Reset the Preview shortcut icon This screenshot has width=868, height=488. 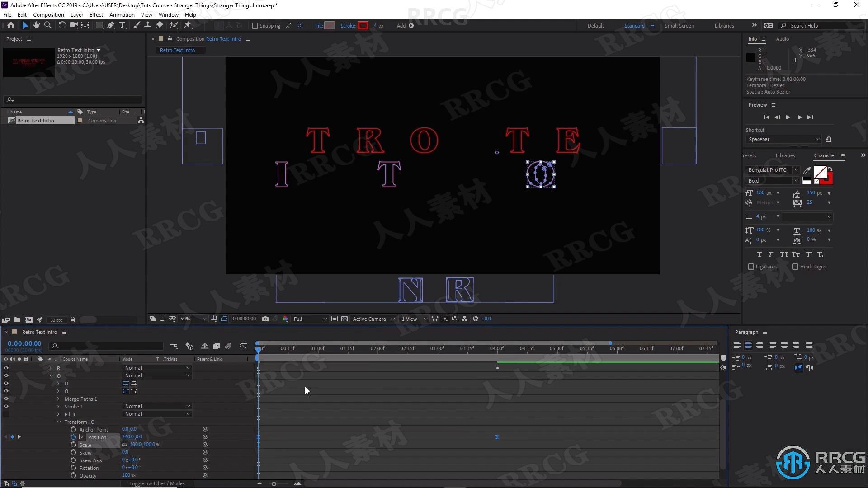(x=829, y=139)
